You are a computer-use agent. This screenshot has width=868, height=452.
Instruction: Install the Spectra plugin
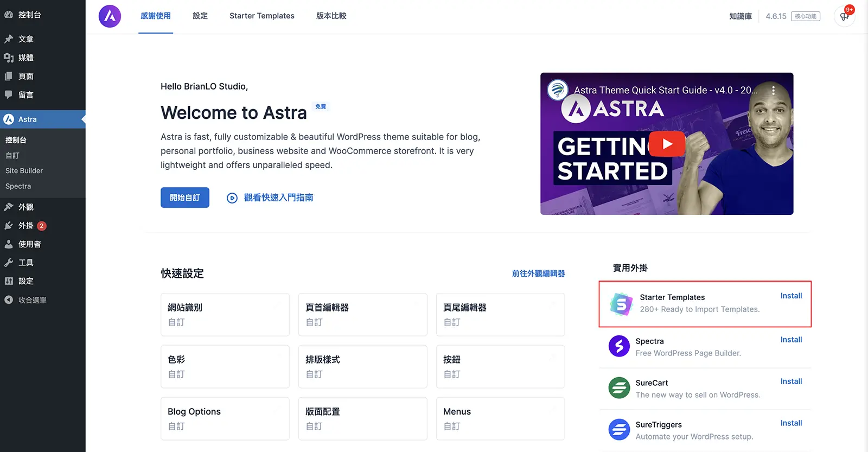(x=791, y=340)
